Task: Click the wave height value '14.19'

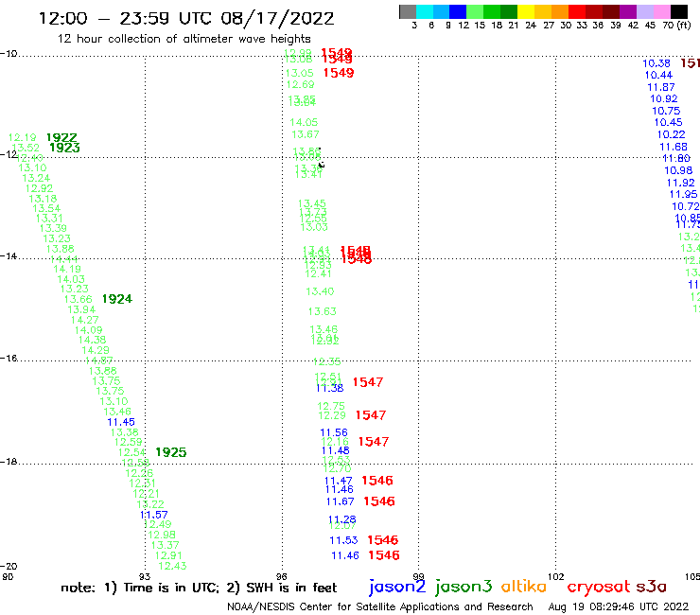Action: tap(67, 269)
